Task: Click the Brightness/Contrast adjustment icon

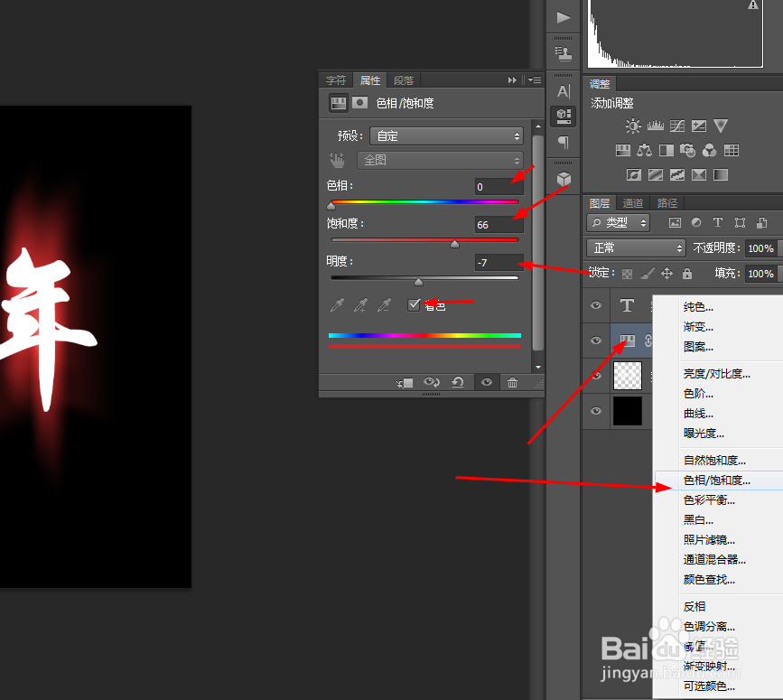Action: point(634,126)
